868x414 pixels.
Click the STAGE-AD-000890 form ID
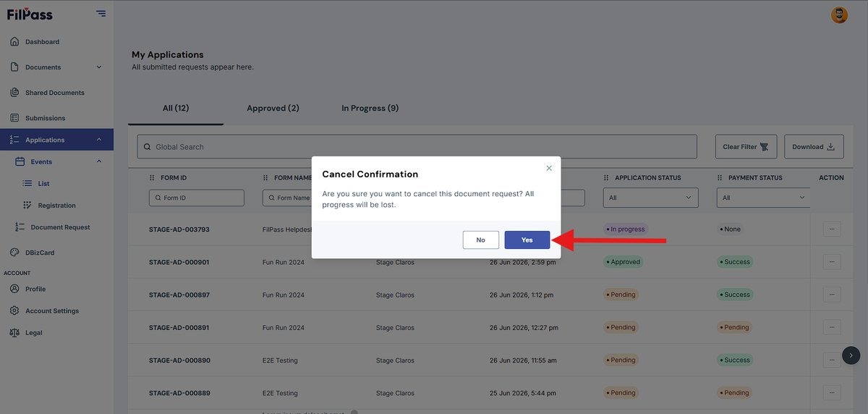(179, 360)
